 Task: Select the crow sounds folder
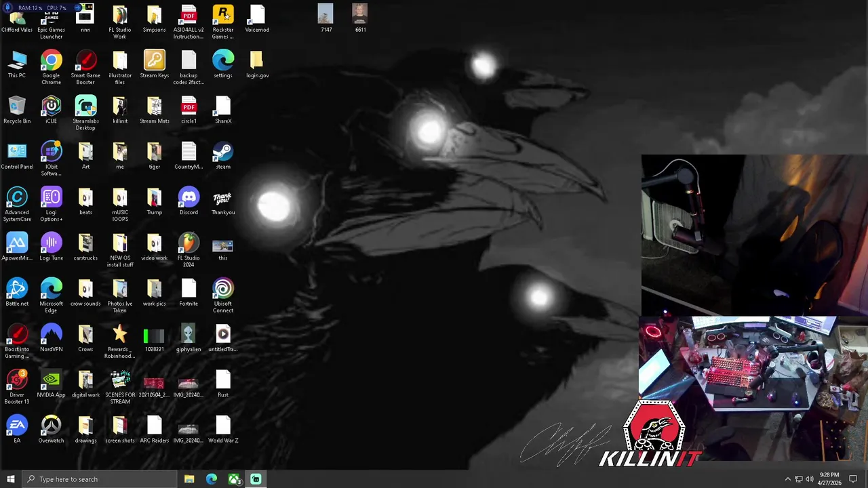coord(85,292)
